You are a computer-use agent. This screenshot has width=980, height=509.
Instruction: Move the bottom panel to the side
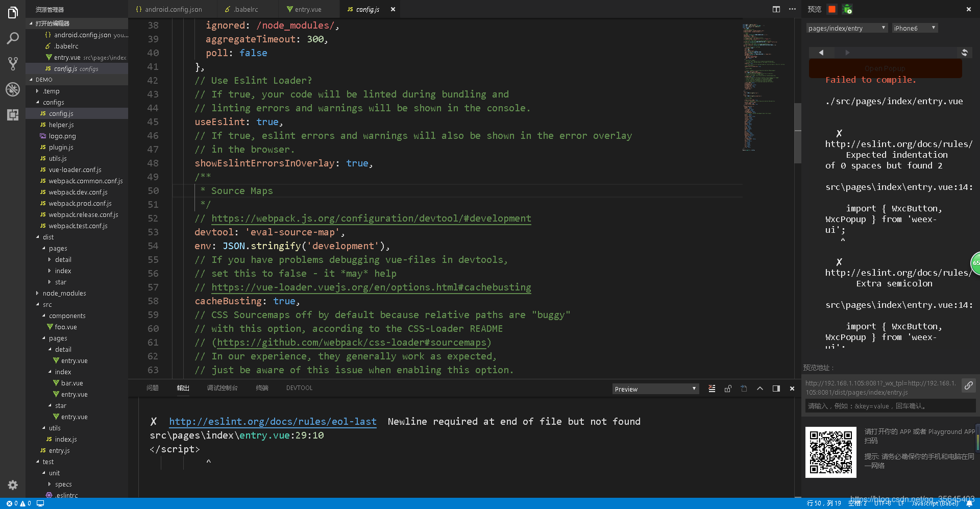776,389
